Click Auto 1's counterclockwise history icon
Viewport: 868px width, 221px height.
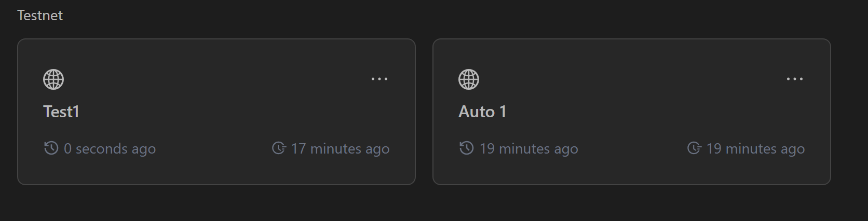466,148
